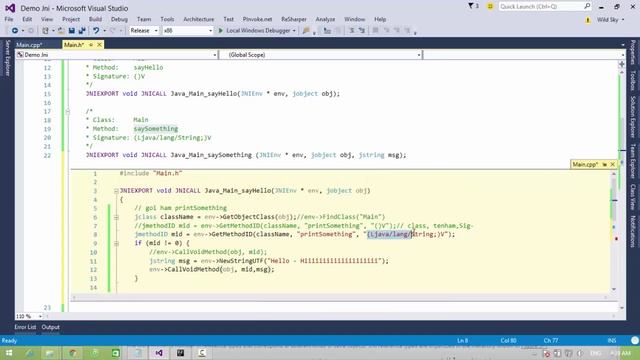The width and height of the screenshot is (640, 360).
Task: Select the Main.h* document tab
Action: coord(74,45)
